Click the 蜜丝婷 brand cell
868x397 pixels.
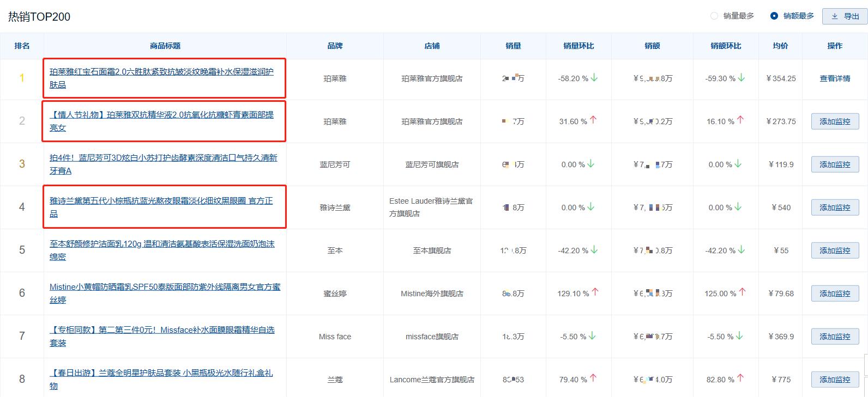[335, 294]
